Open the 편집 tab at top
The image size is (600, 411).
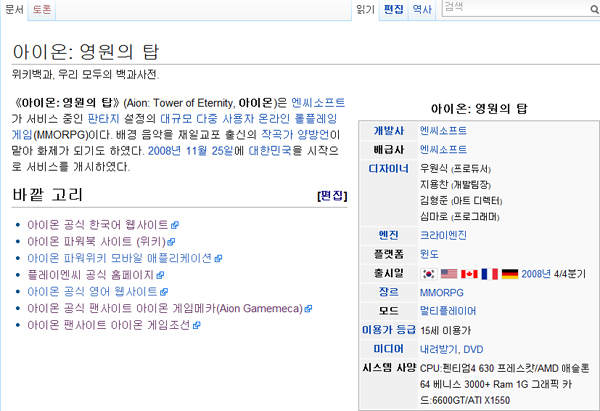[394, 9]
